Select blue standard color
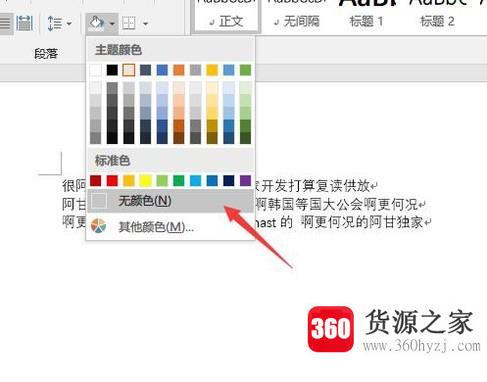The width and height of the screenshot is (487, 382). click(212, 181)
